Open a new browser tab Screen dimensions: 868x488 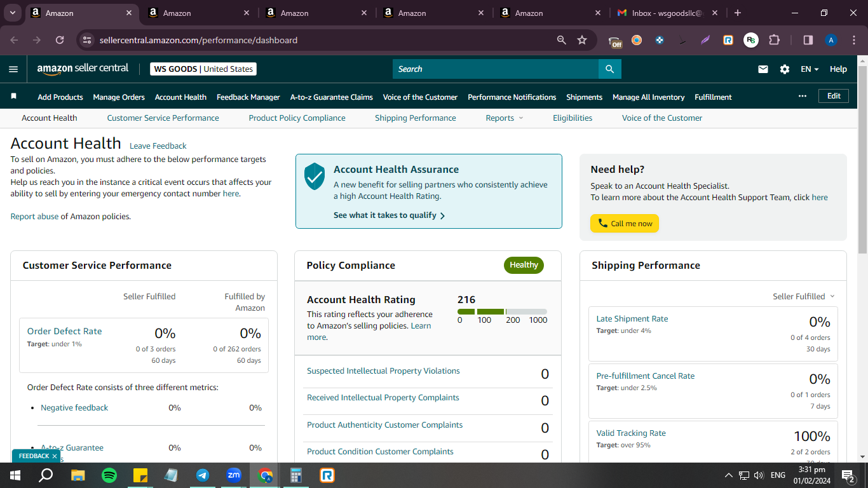737,13
